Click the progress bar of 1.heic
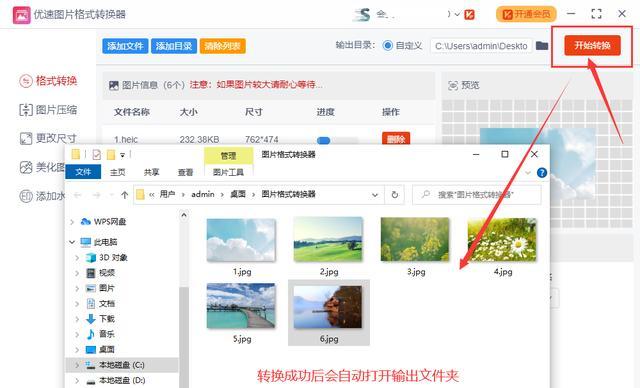This screenshot has height=388, width=640. click(337, 140)
